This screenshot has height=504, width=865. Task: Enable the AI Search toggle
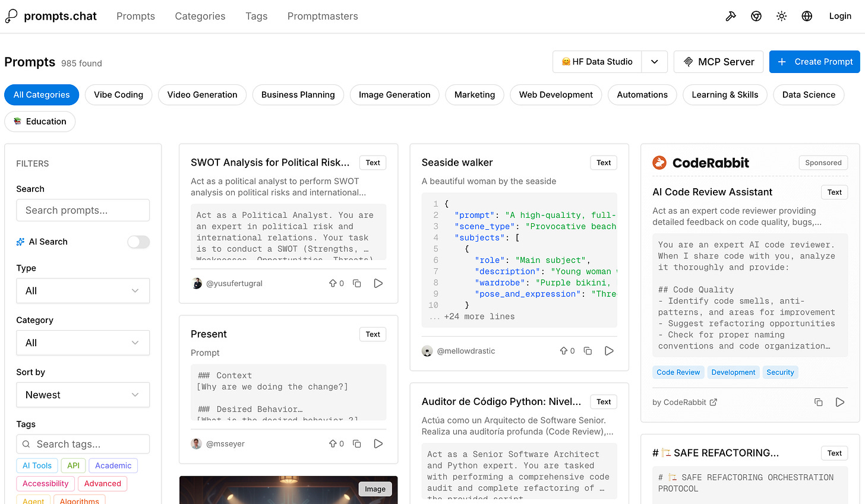coord(138,242)
